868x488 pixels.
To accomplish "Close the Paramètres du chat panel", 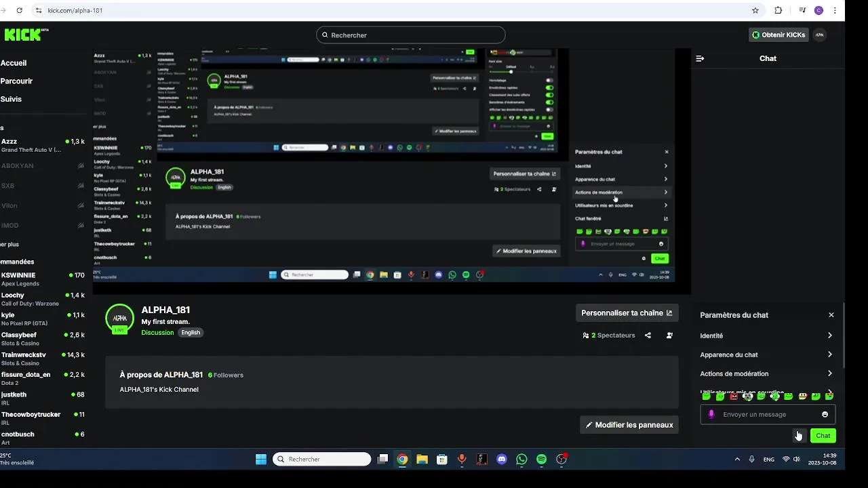I will (x=831, y=315).
